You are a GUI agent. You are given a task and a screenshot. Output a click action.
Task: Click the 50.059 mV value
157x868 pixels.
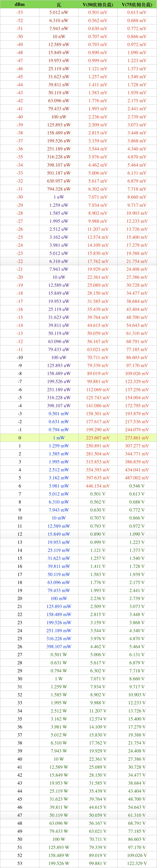point(98,333)
